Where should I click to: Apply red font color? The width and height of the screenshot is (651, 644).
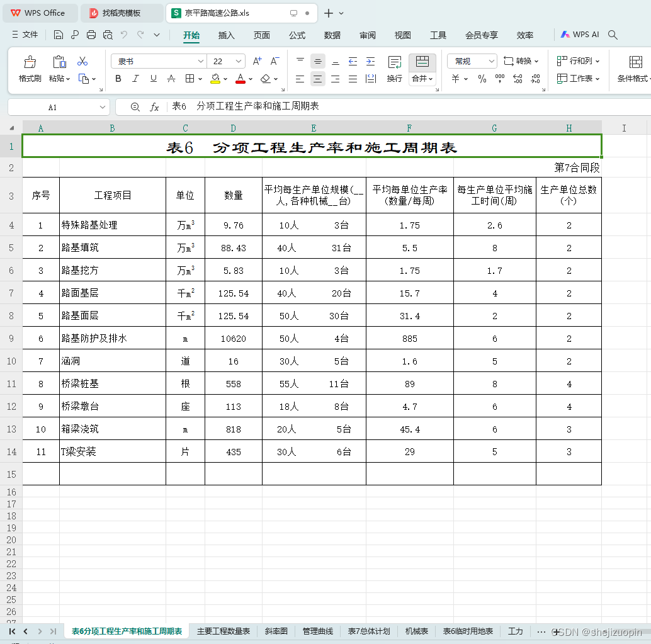click(241, 79)
